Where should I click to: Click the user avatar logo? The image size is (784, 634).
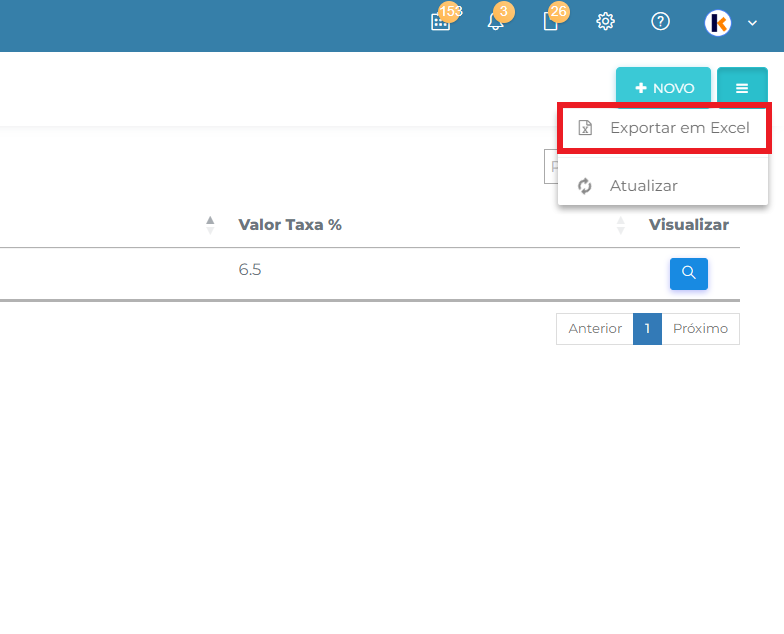click(x=718, y=23)
